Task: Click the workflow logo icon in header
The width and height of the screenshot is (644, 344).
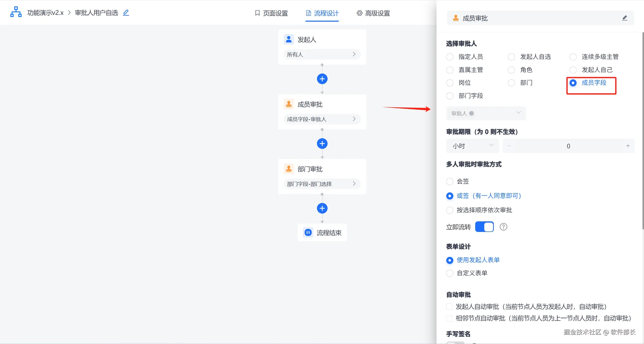Action: coord(16,12)
